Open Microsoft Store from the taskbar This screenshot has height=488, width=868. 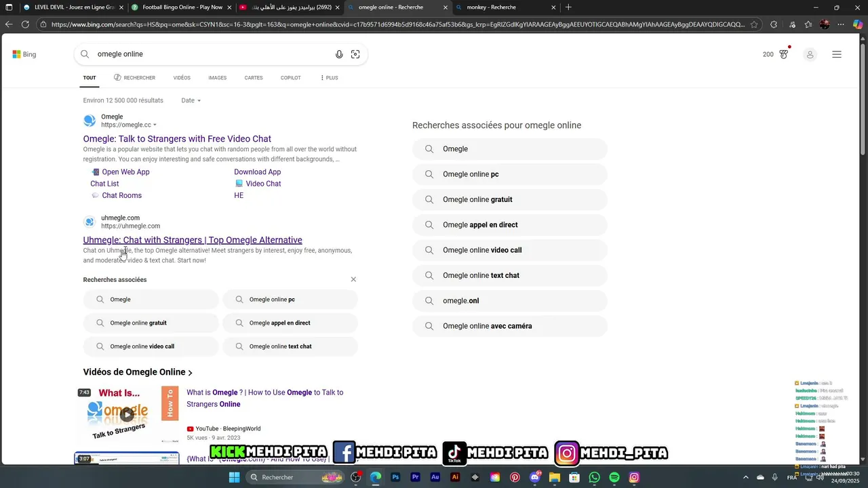(574, 477)
